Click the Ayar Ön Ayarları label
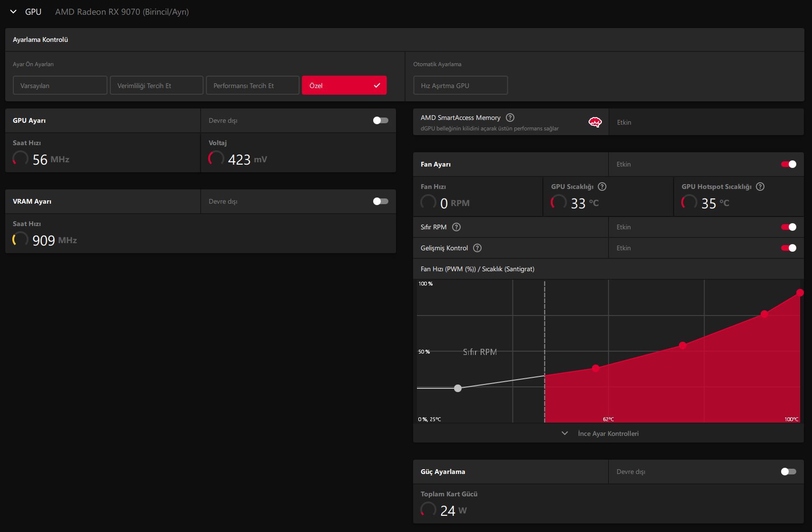 coord(33,64)
